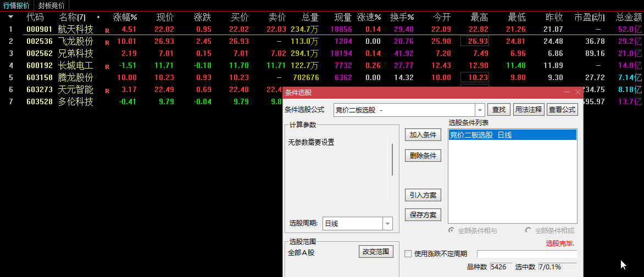Click the R mark next to 飞龙股份
This screenshot has height=277, width=644.
[107, 43]
